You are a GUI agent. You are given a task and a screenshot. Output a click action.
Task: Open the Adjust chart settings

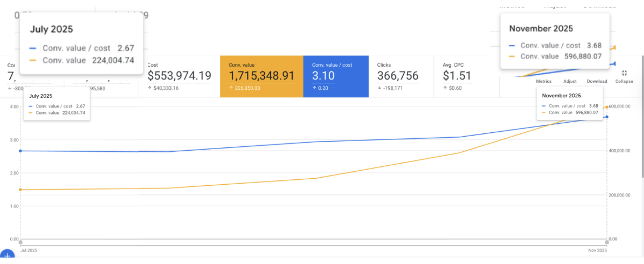pyautogui.click(x=570, y=81)
